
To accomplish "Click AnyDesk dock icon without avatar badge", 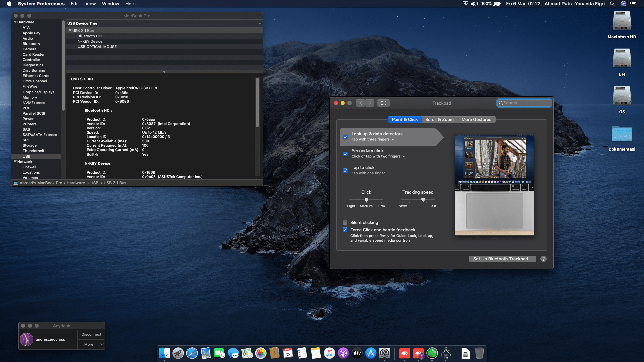I will pos(405,353).
